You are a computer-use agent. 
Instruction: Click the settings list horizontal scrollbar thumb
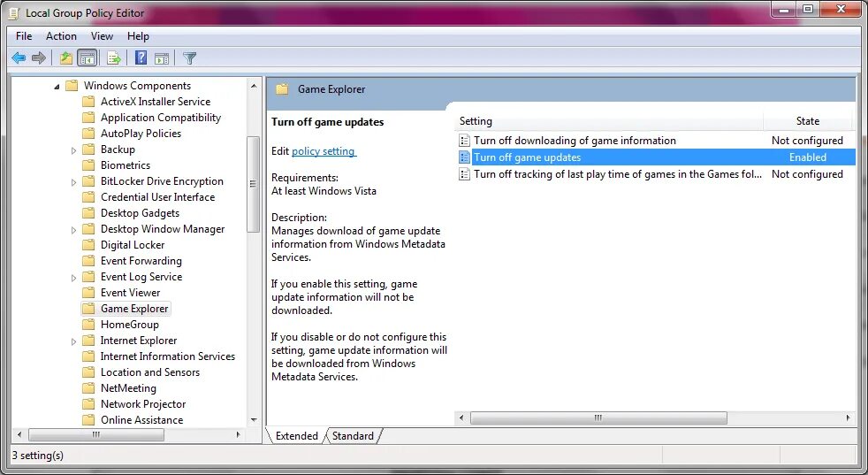598,418
